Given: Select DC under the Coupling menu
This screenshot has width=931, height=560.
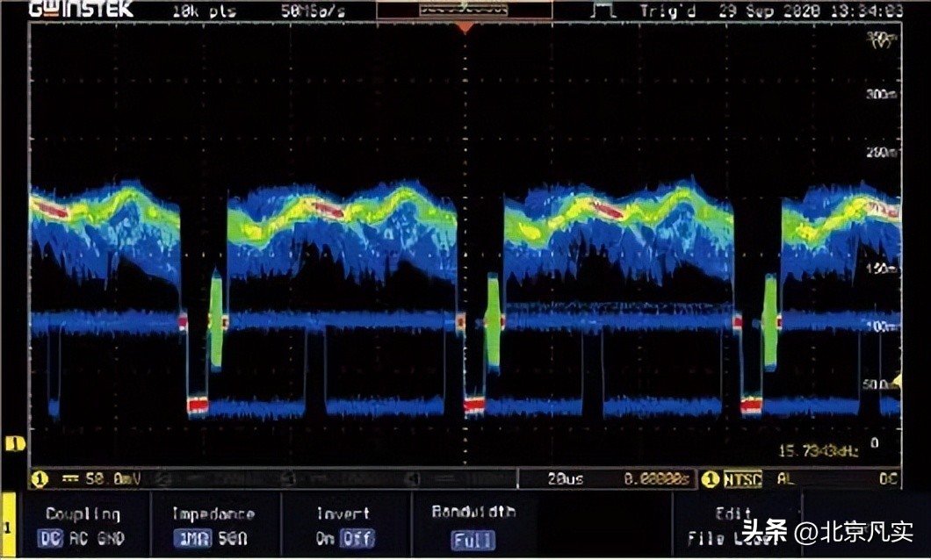Looking at the screenshot, I should click(x=49, y=539).
